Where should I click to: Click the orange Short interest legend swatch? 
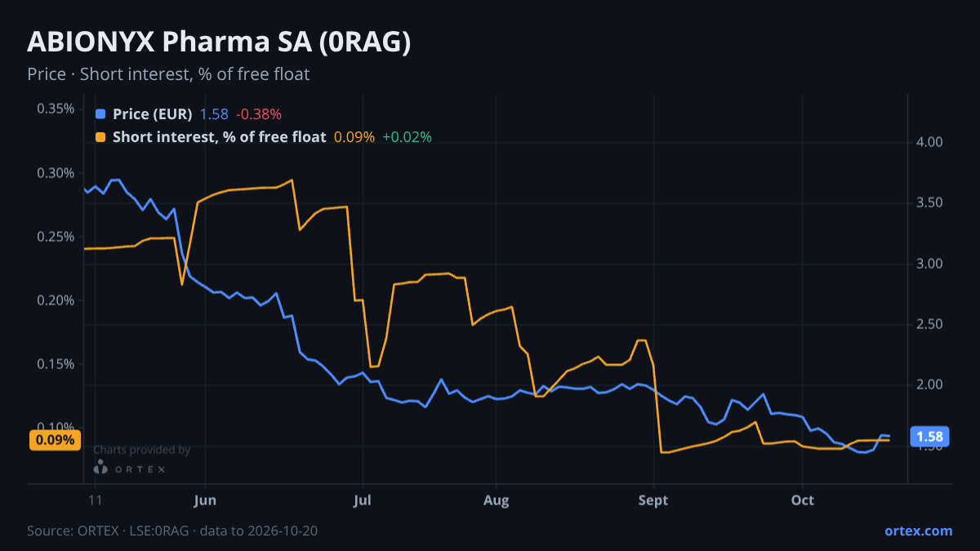100,137
